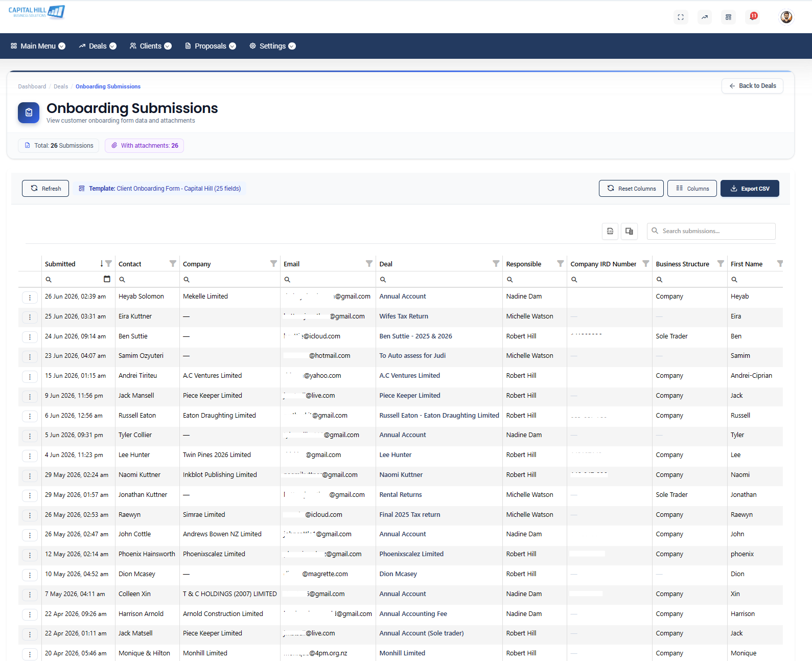Viewport: 812px width, 661px height.
Task: Toggle fullscreen mode icon in header
Action: 681,17
